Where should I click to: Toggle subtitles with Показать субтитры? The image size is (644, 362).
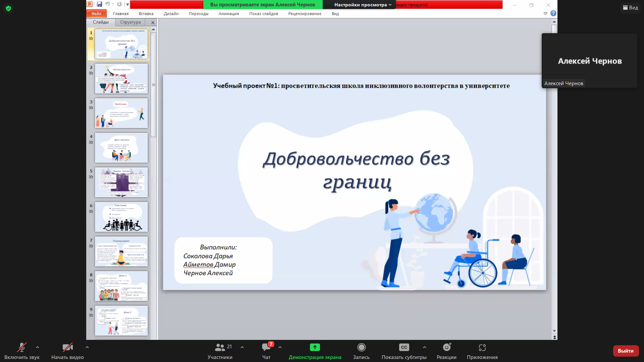coord(404,351)
